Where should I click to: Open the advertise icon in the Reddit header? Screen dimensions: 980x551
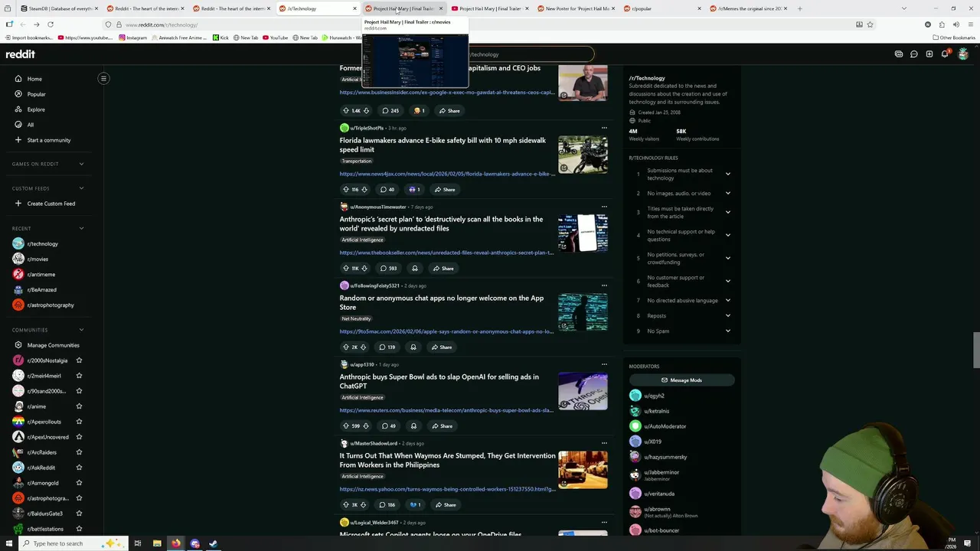[x=899, y=54]
